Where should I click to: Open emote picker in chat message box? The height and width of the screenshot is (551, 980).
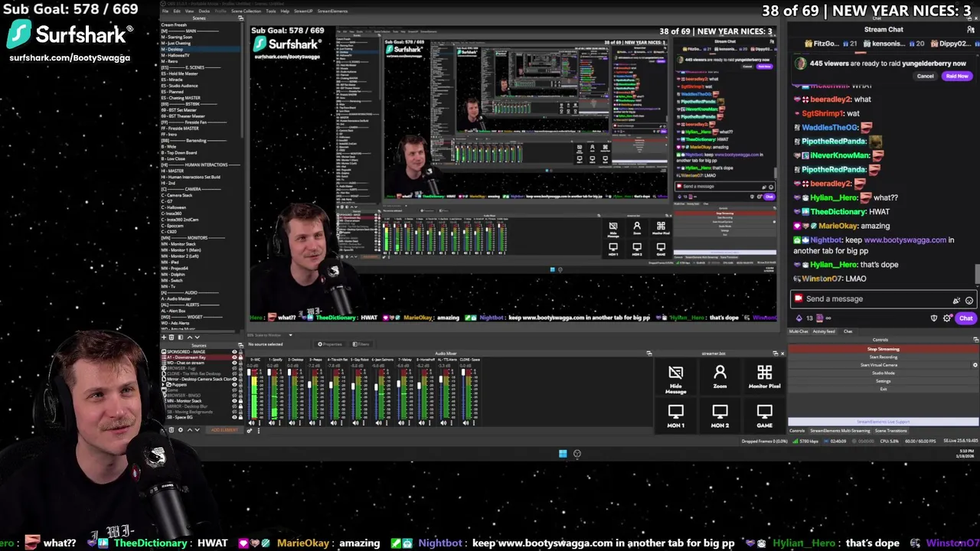point(969,300)
